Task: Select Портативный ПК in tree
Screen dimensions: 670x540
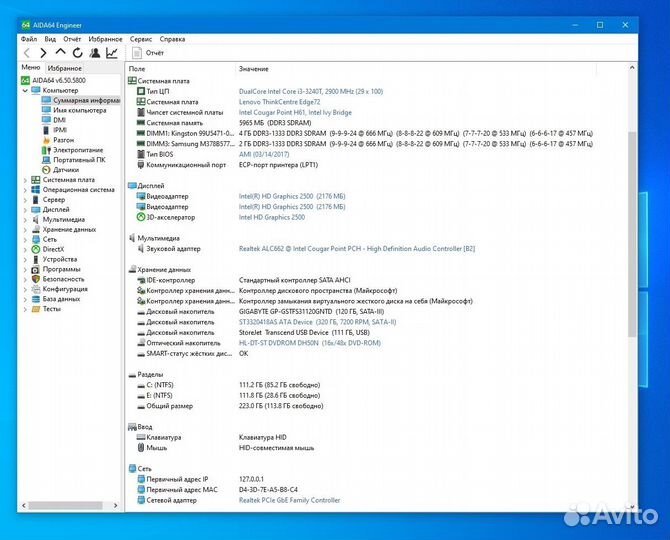Action: pos(79,160)
